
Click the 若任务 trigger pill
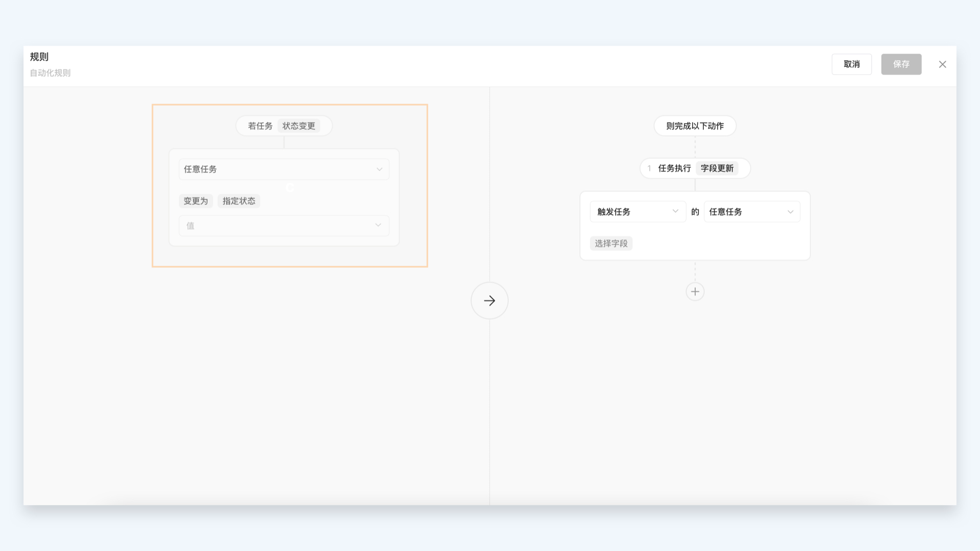click(x=260, y=126)
